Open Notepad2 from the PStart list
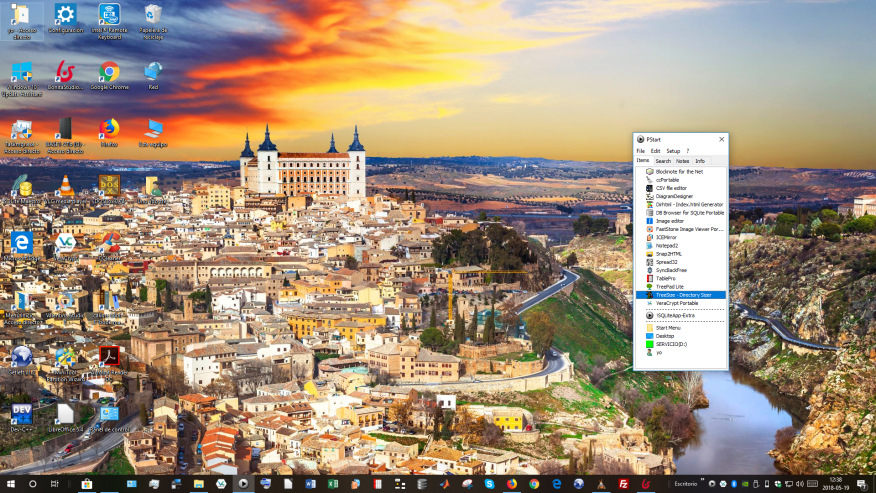The height and width of the screenshot is (493, 876). point(667,245)
